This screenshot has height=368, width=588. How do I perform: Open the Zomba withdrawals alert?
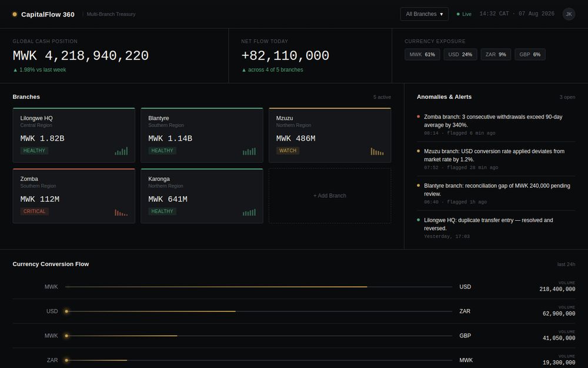point(496,125)
